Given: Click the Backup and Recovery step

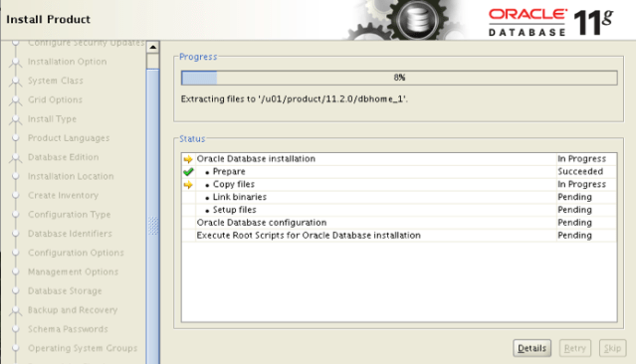Looking at the screenshot, I should pyautogui.click(x=73, y=310).
